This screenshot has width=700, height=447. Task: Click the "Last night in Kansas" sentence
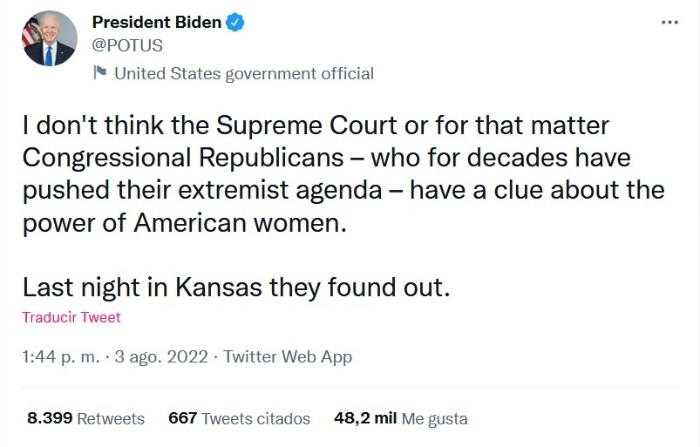point(237,286)
